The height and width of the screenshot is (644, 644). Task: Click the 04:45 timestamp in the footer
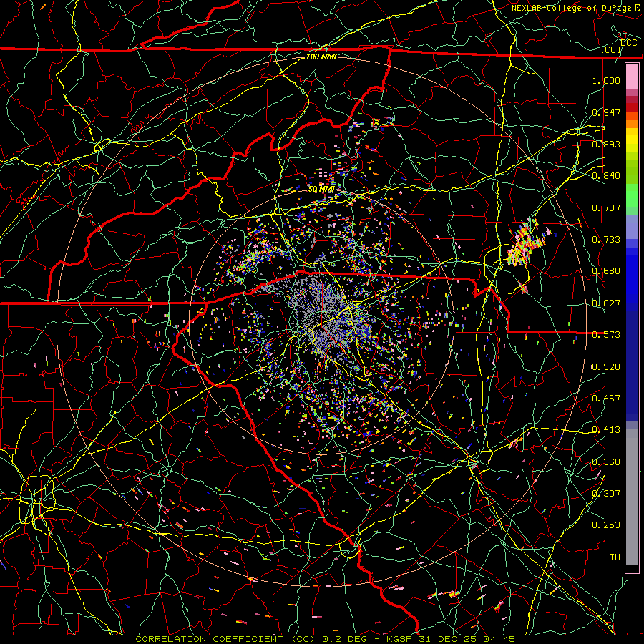coord(498,639)
